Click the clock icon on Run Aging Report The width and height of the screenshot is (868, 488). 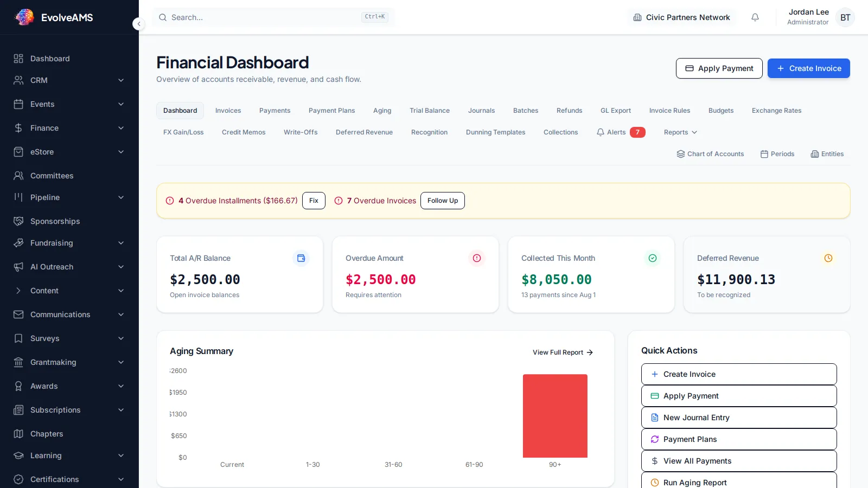(x=655, y=483)
